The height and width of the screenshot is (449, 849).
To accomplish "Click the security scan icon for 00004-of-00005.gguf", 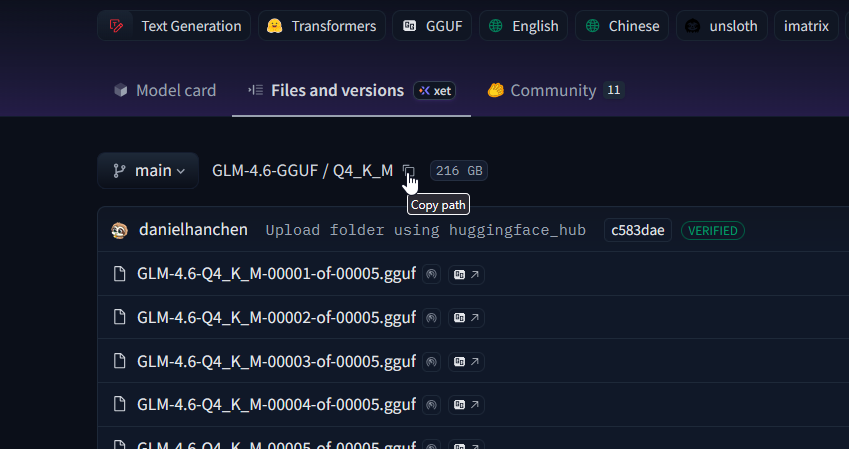I will (431, 405).
